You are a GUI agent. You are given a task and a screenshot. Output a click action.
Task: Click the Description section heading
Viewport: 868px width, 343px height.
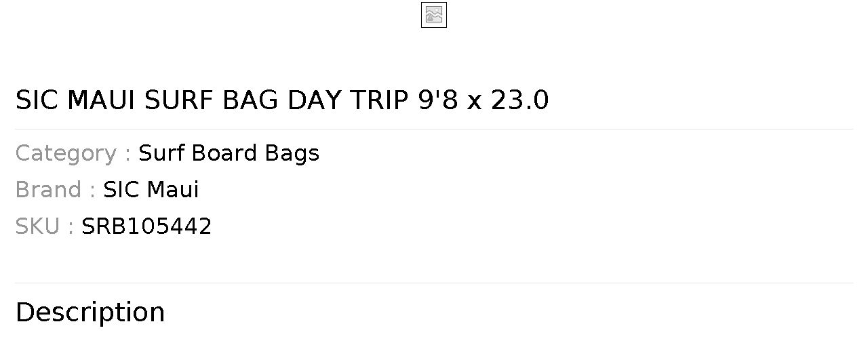click(90, 312)
